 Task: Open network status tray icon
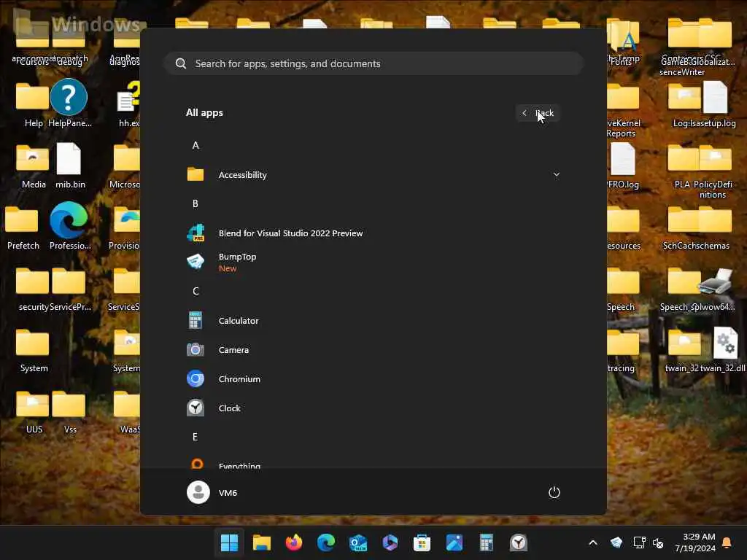pos(639,542)
